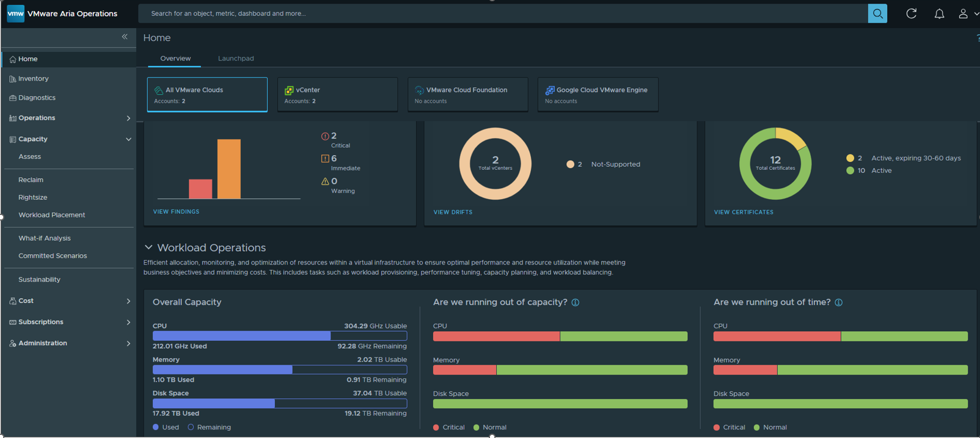Image resolution: width=980 pixels, height=438 pixels.
Task: Open Rightsize under Capacity
Action: click(33, 198)
